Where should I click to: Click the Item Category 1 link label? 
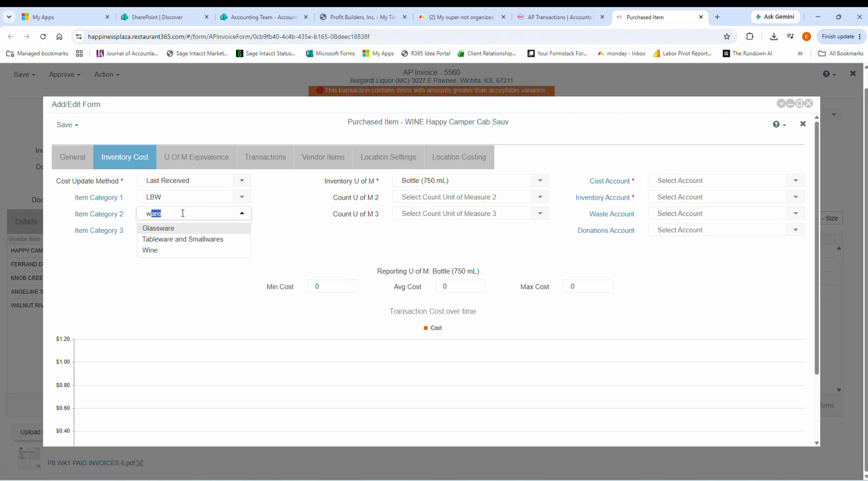tap(99, 198)
